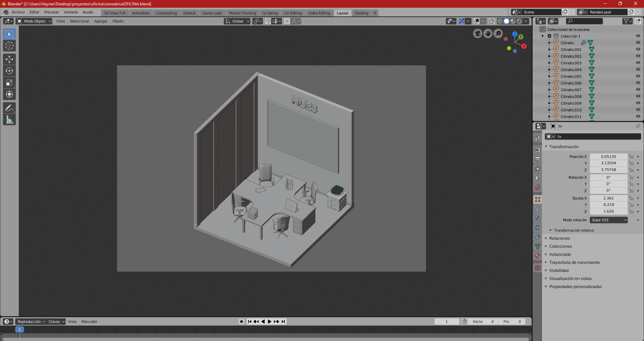Select the Move tool in the toolbar

tap(9, 59)
